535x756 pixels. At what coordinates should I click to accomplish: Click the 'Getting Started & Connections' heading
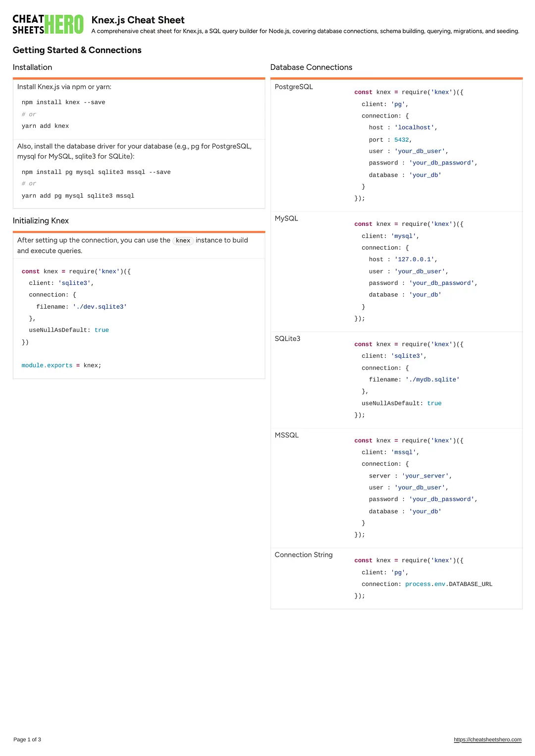click(77, 50)
